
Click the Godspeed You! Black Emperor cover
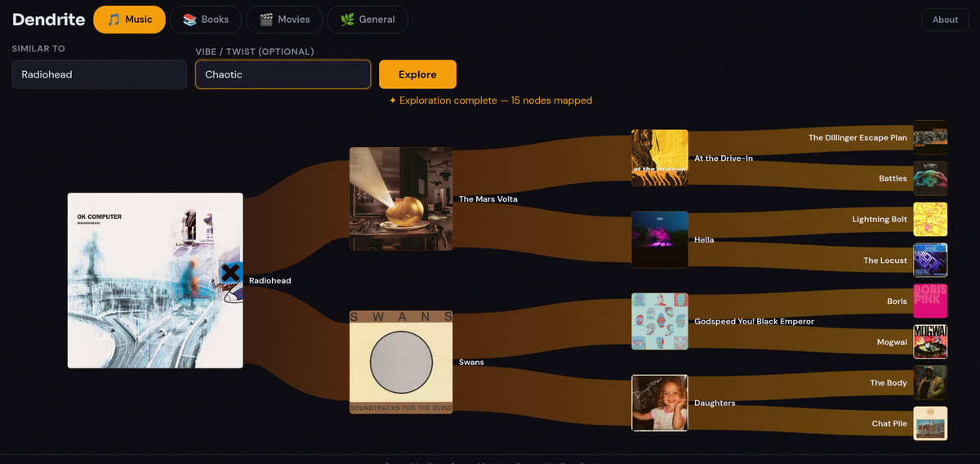coord(659,321)
